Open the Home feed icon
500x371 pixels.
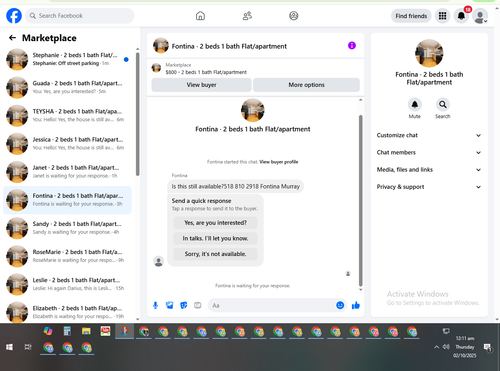pos(200,16)
